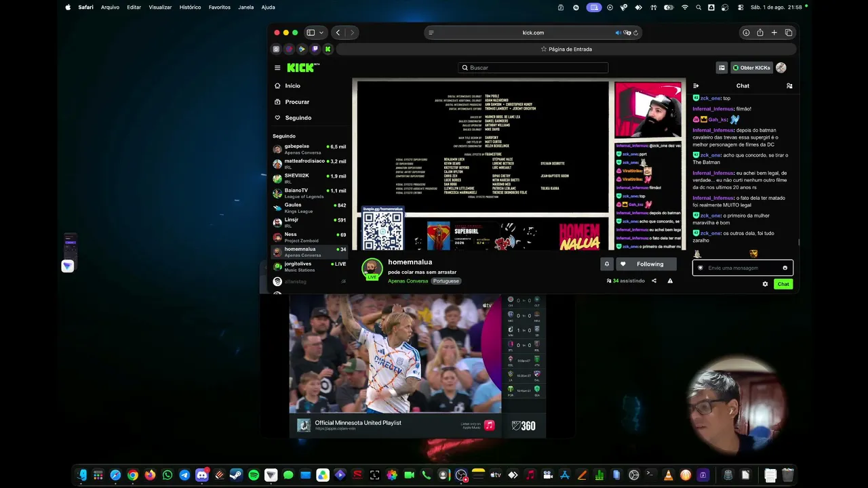Send the message with the green Chat button

[x=783, y=284]
